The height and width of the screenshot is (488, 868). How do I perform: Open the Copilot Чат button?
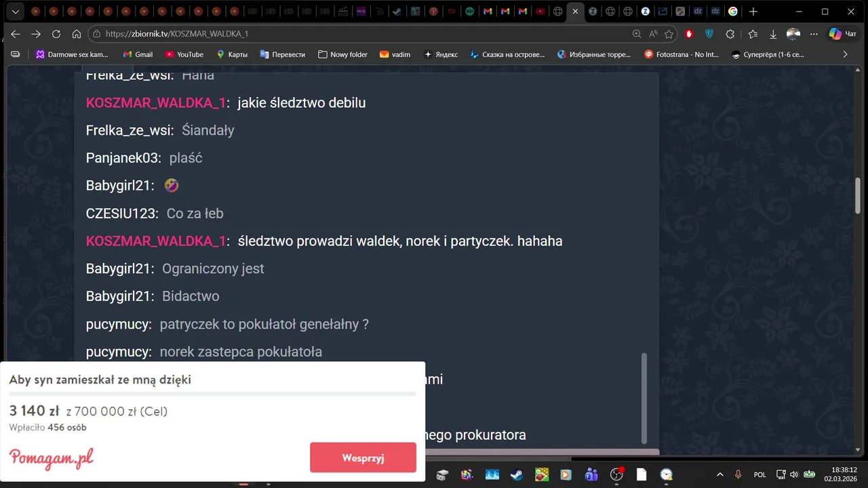pyautogui.click(x=844, y=34)
